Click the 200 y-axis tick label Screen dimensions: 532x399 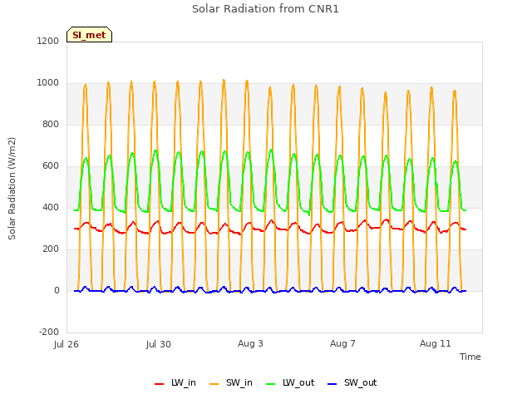(51, 249)
